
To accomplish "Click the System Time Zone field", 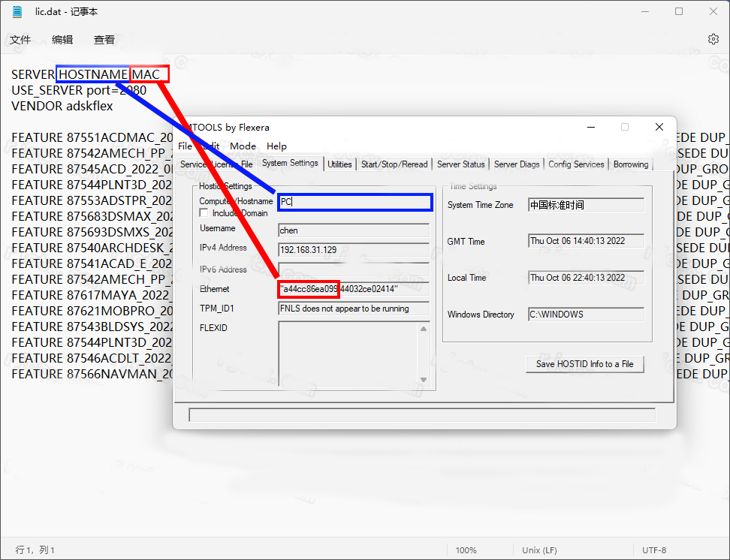I will coord(586,205).
